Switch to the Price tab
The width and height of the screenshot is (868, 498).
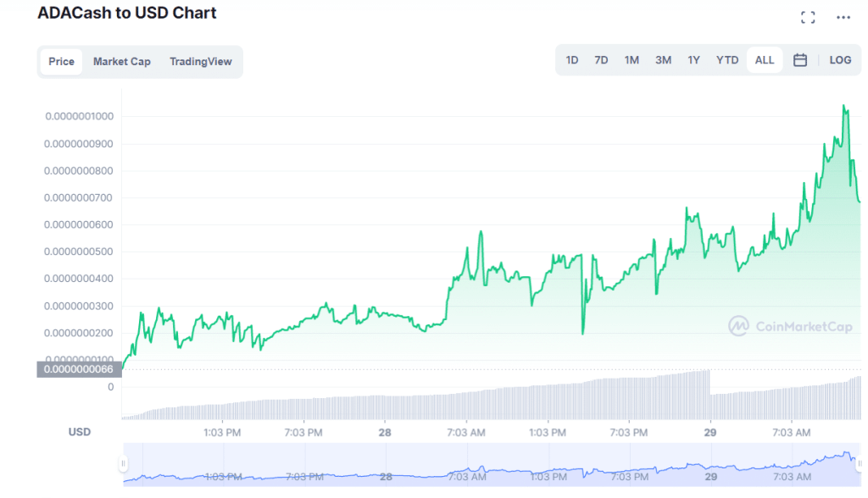click(x=61, y=62)
